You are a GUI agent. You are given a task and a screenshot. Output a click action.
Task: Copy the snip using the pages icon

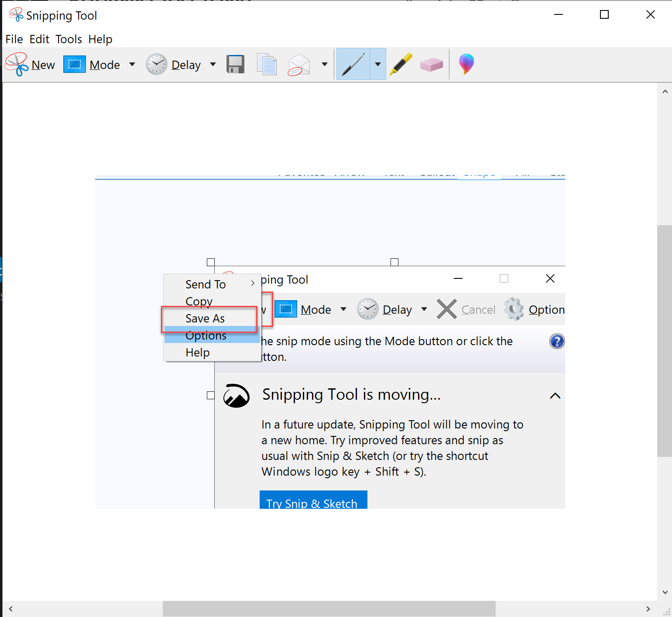click(267, 65)
